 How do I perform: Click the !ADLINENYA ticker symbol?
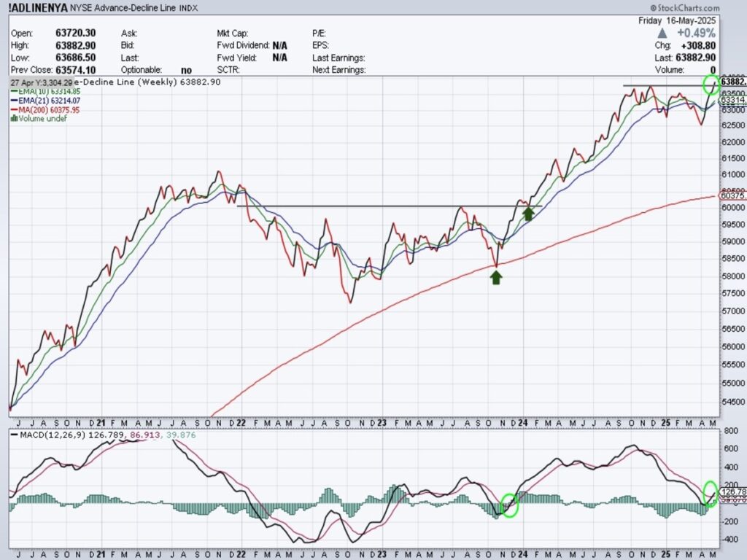[38, 9]
